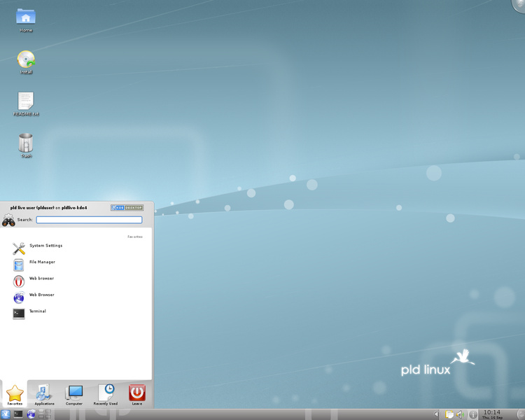The image size is (525, 420).
Task: Click the small "Favorites" list header
Action: [135, 237]
